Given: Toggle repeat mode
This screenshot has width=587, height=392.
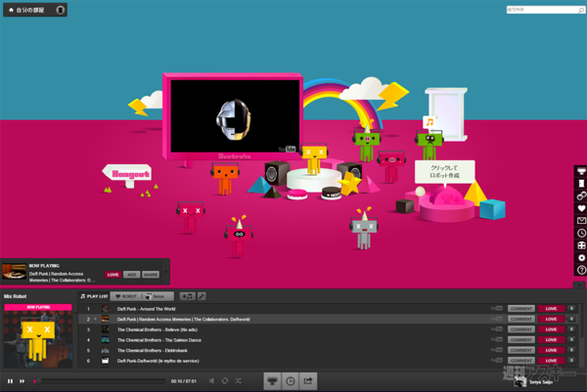Looking at the screenshot, I should (225, 381).
